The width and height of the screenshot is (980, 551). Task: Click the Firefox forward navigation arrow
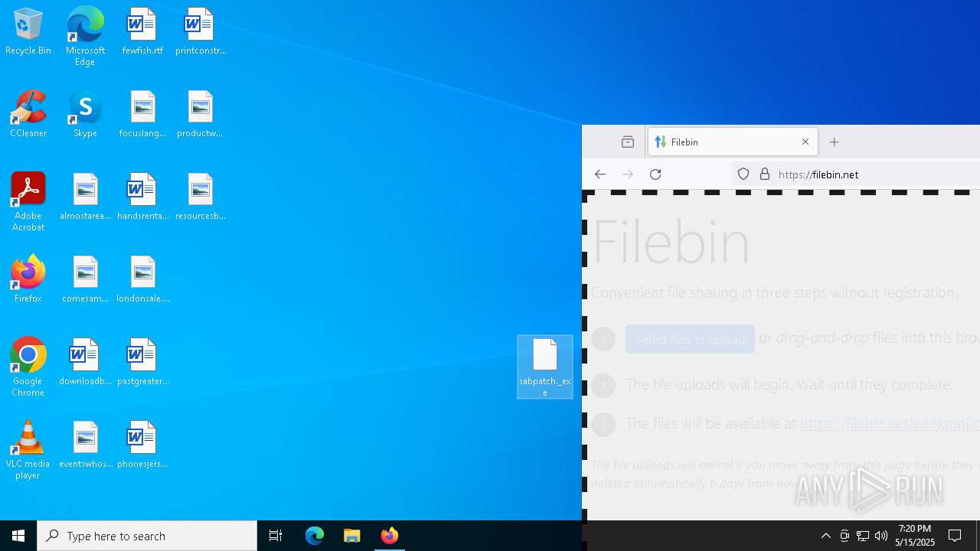click(628, 174)
